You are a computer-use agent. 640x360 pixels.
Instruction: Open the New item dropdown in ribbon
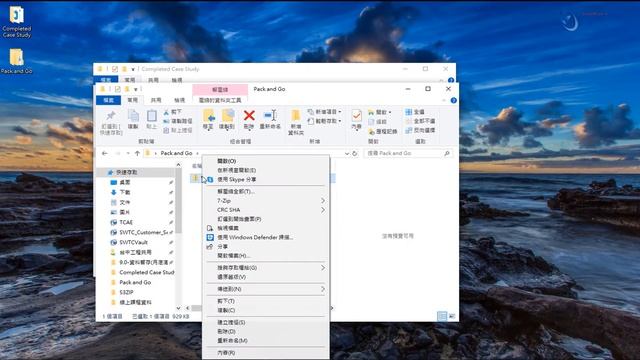324,112
